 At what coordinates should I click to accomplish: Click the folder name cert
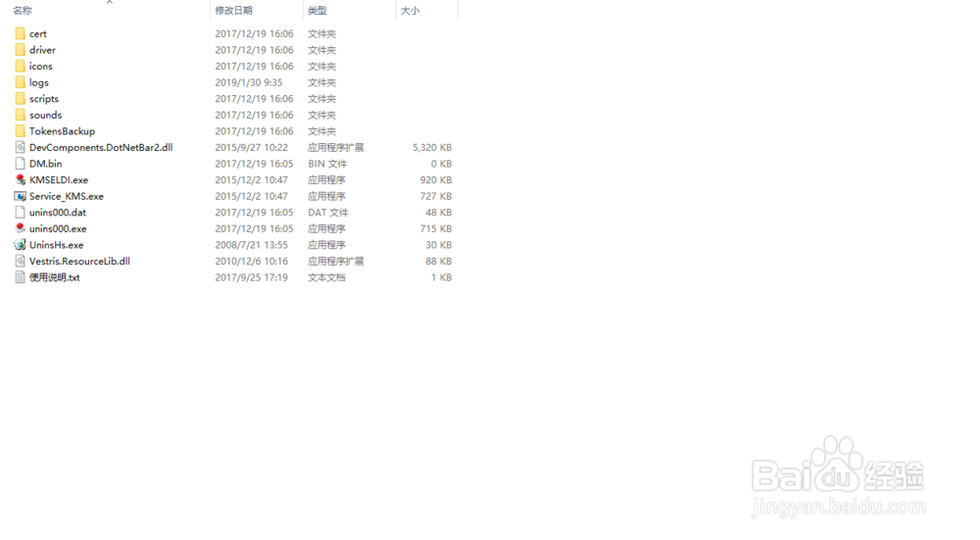(x=38, y=33)
